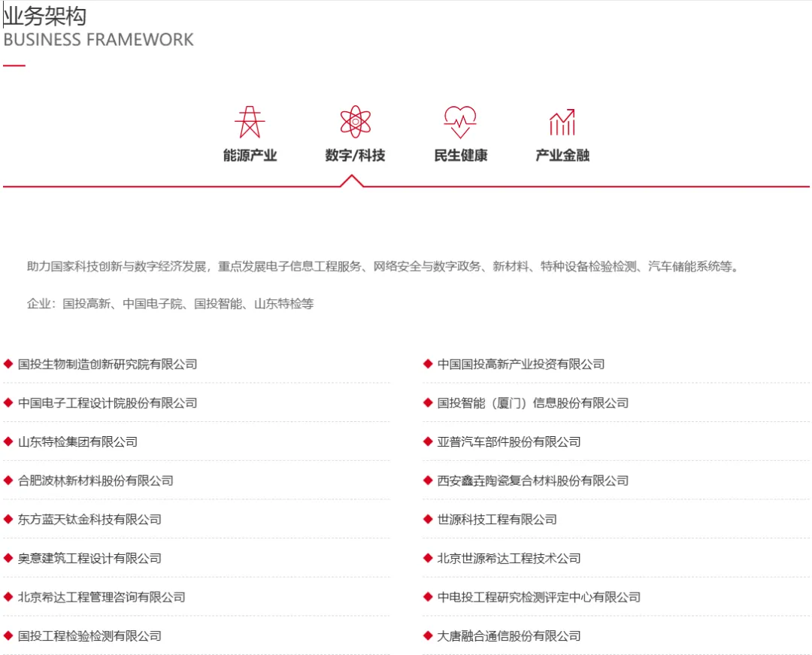This screenshot has width=812, height=655.
Task: Open 世源科技工程有限公司 link
Action: point(497,520)
